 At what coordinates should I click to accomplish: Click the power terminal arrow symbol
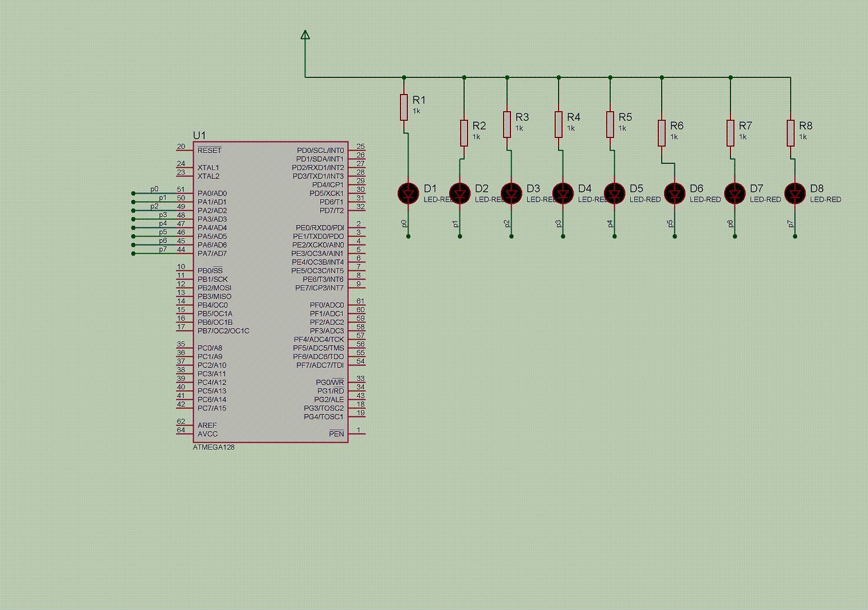(305, 36)
